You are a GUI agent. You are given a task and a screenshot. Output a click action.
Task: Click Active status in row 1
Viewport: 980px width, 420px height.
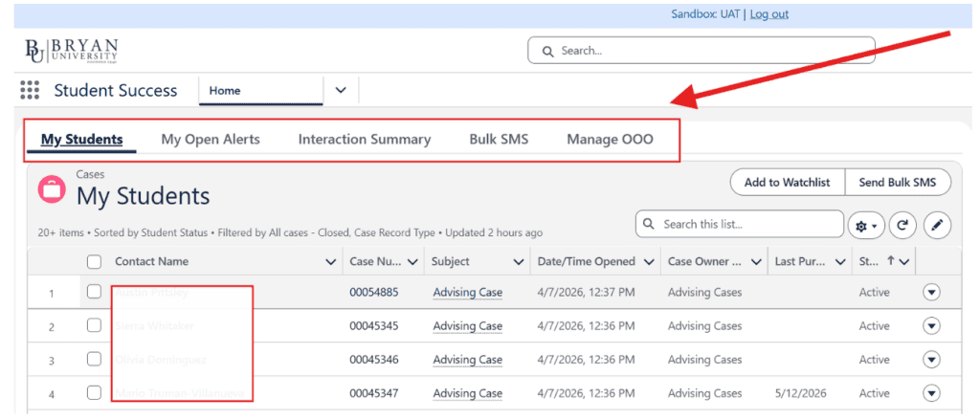874,292
